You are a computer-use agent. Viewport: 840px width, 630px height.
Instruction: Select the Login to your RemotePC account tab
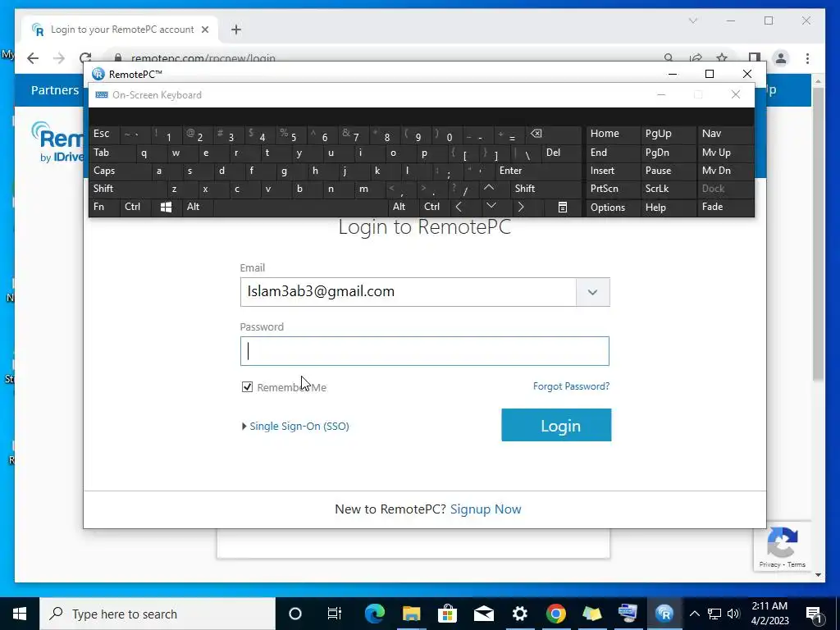coord(121,30)
